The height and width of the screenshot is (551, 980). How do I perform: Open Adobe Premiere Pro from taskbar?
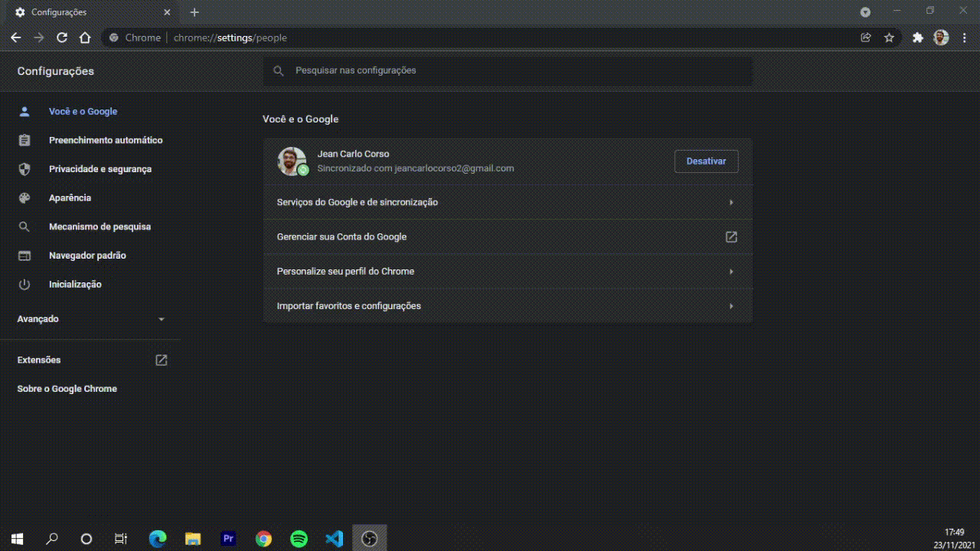228,539
